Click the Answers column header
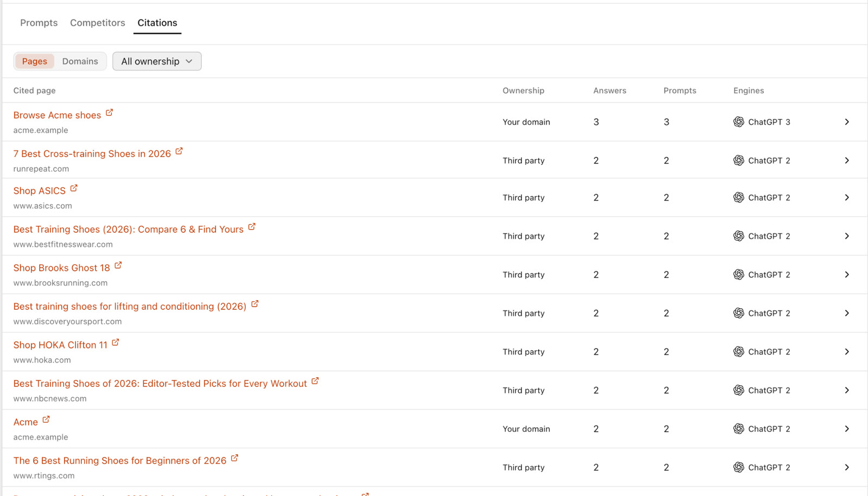The width and height of the screenshot is (868, 496). [x=610, y=91]
